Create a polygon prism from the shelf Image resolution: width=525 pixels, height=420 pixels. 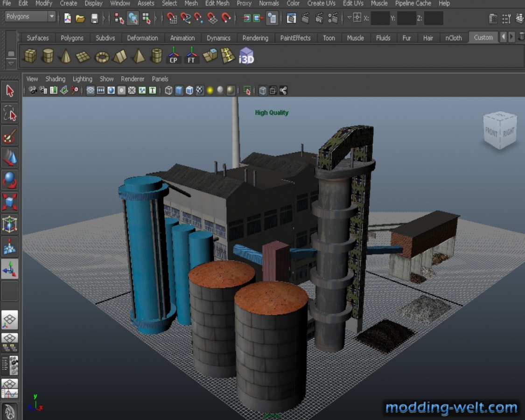[x=120, y=56]
